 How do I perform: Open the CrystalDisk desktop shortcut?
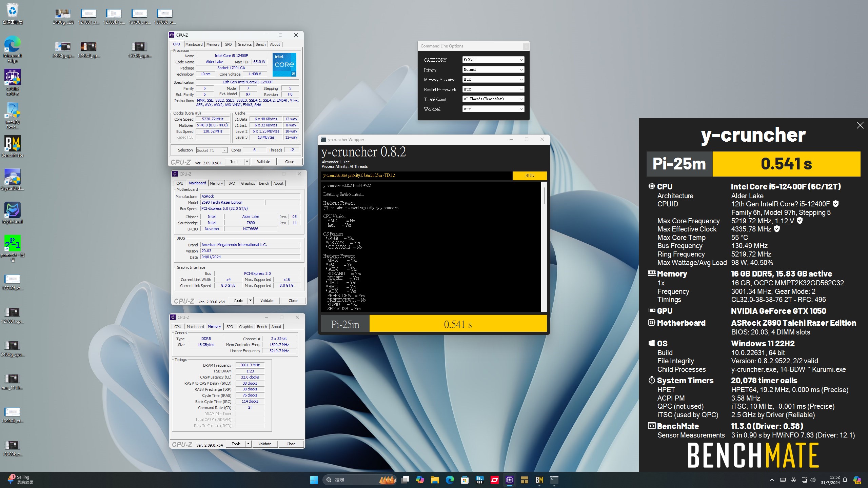(13, 180)
